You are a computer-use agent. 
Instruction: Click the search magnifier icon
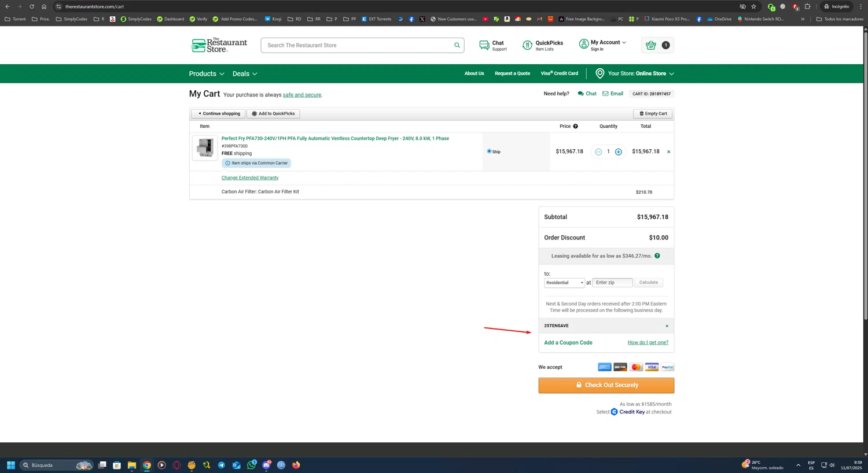click(x=457, y=45)
